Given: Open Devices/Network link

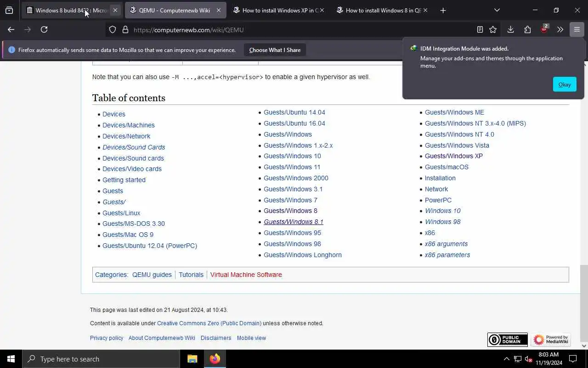Looking at the screenshot, I should coord(126,136).
